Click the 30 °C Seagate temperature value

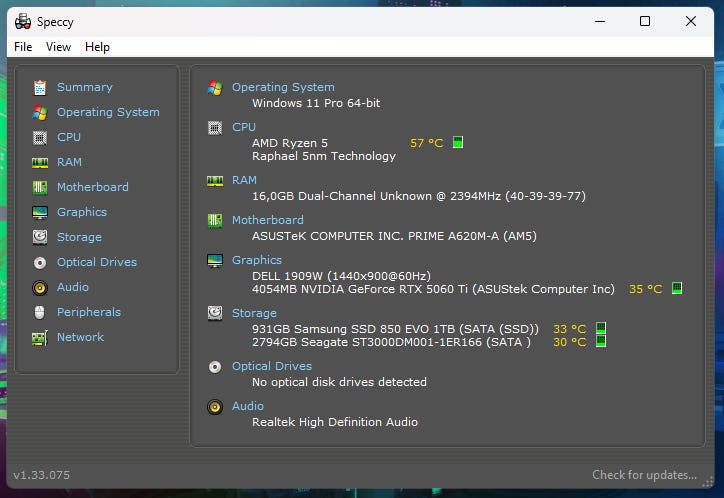pos(570,342)
